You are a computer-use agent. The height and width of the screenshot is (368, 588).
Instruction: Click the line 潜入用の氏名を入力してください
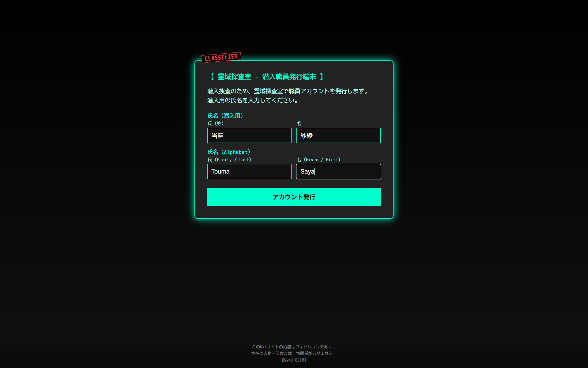pos(253,100)
